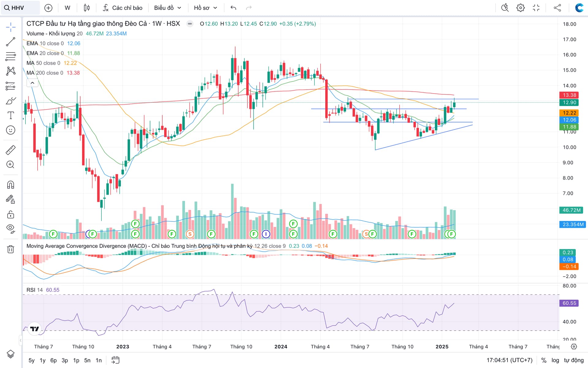
Task: Open the Fibonacci retracement tool
Action: click(x=10, y=56)
